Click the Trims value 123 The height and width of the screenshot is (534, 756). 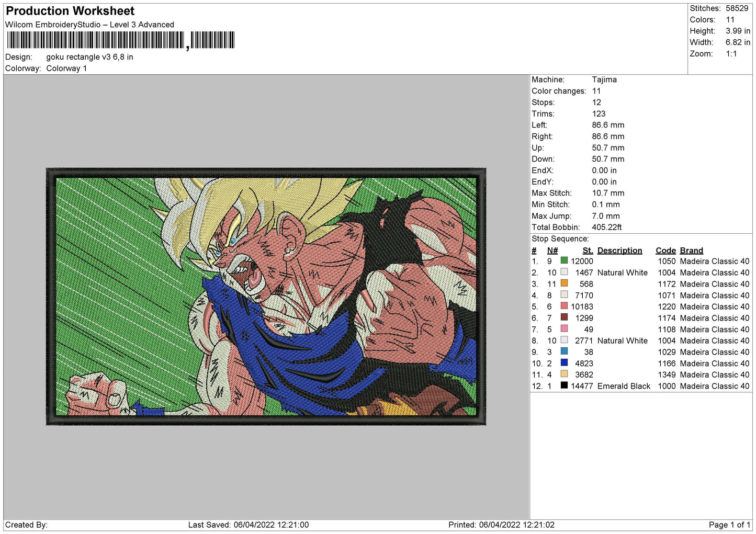[599, 114]
